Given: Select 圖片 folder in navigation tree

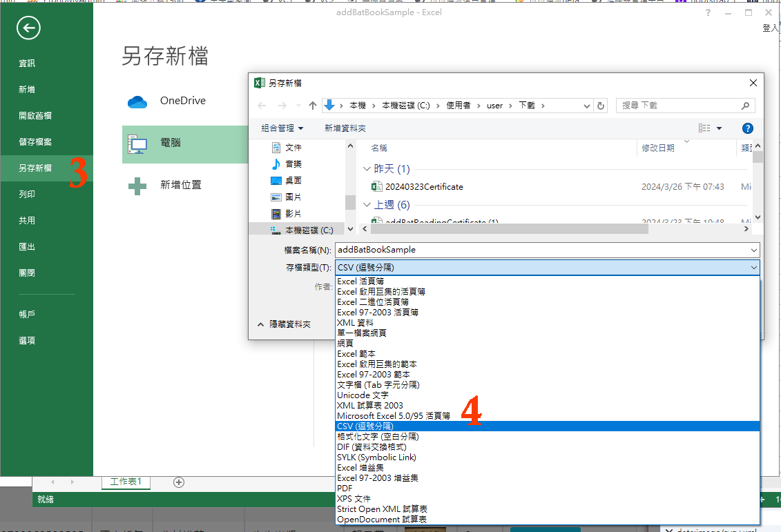Looking at the screenshot, I should coord(287,197).
